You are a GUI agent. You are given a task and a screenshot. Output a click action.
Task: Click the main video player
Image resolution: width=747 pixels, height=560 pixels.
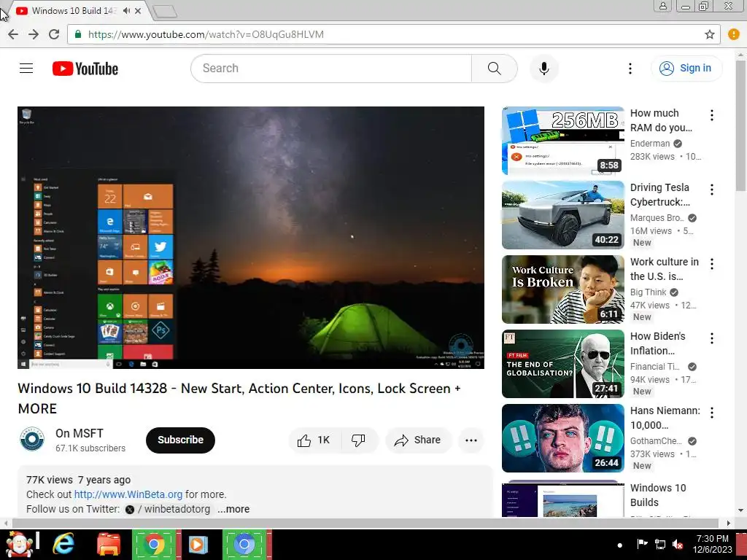click(x=251, y=238)
